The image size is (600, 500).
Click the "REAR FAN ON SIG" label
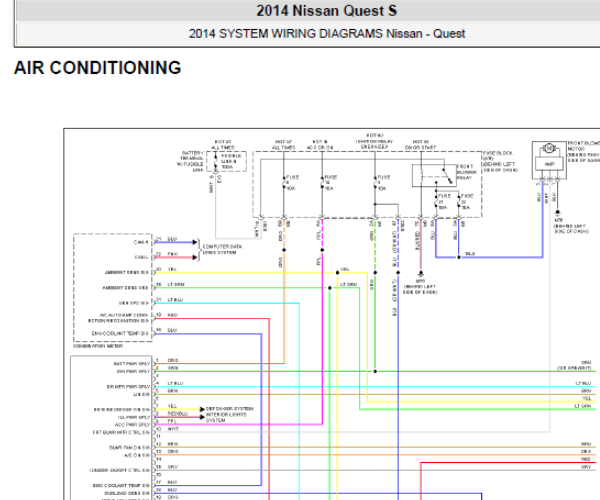[129, 448]
